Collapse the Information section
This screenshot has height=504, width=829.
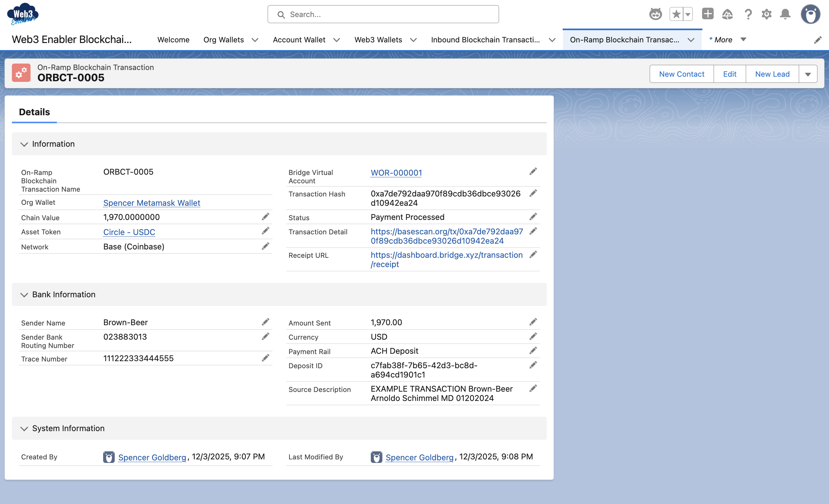pos(24,144)
